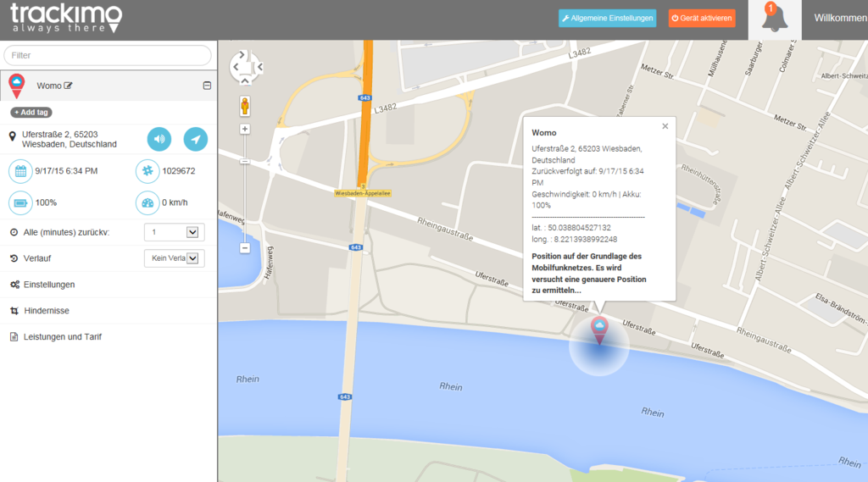
Task: Open the minutes interval dropdown
Action: pos(174,232)
